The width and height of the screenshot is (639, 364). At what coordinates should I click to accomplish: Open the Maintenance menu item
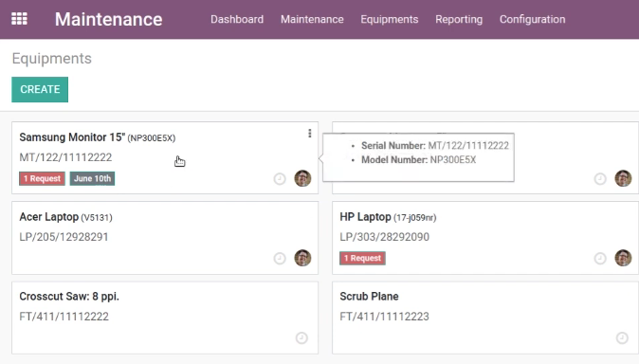tap(312, 19)
